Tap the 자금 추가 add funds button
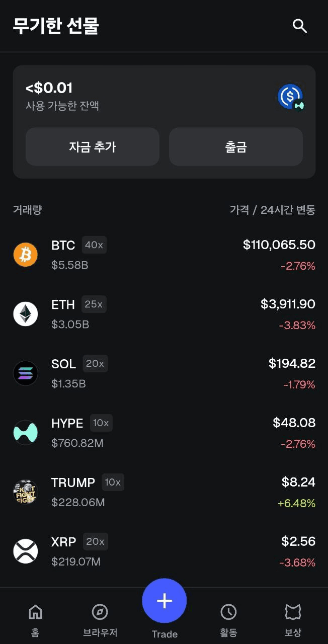 point(93,146)
